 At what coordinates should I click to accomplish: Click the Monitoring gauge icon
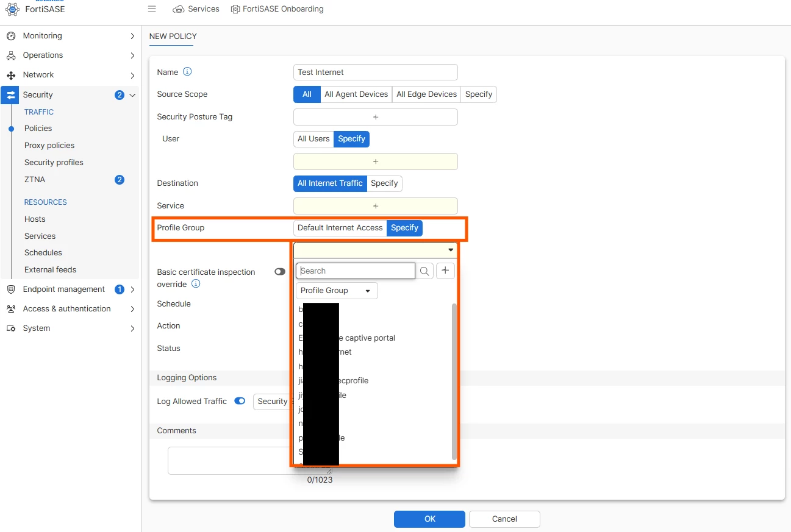click(11, 36)
